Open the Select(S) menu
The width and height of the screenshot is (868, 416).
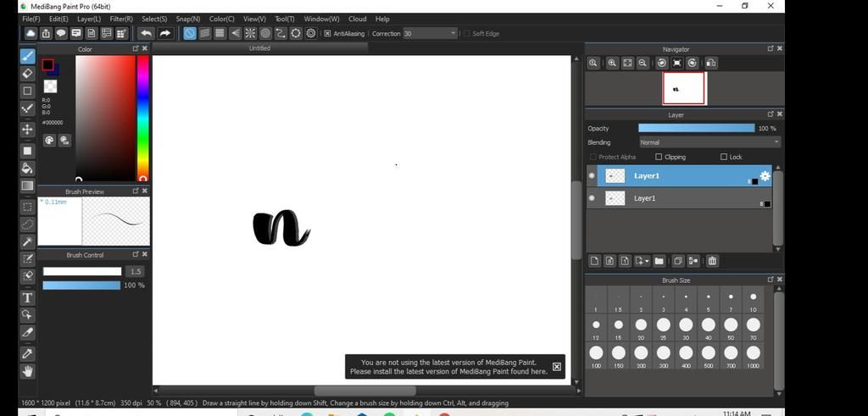154,19
